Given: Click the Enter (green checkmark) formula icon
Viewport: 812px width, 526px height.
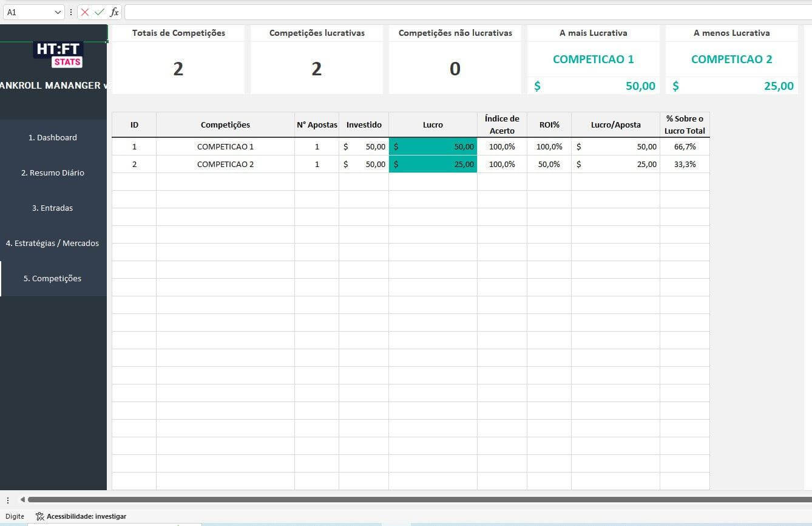Looking at the screenshot, I should [x=100, y=12].
